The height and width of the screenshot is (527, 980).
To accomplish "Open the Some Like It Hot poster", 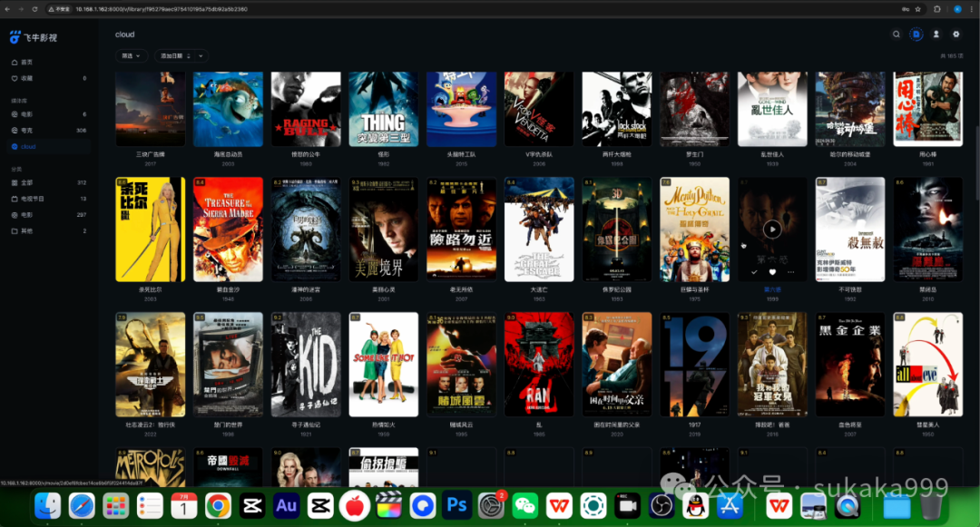I will coord(384,365).
